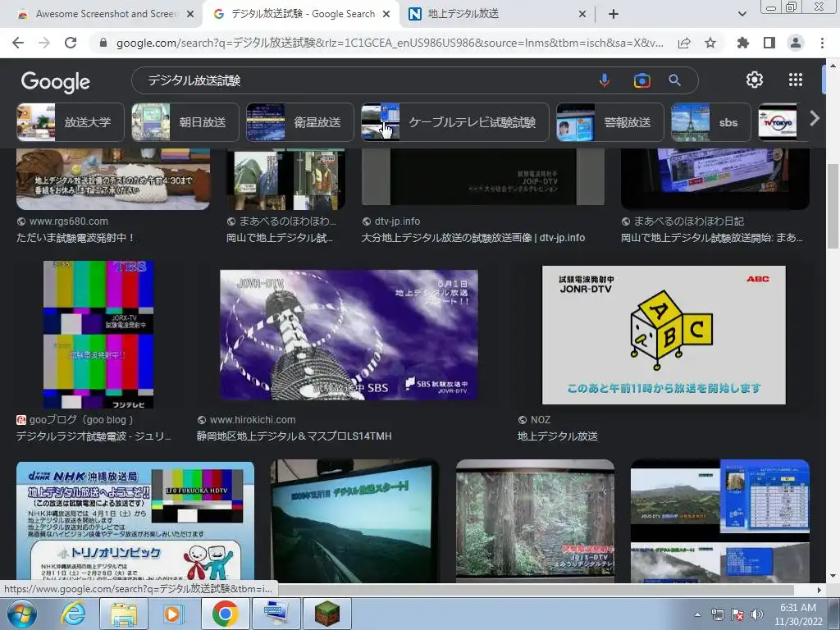Viewport: 840px width, 630px height.
Task: Select the 朝日放送 suggestion chip
Action: 185,122
